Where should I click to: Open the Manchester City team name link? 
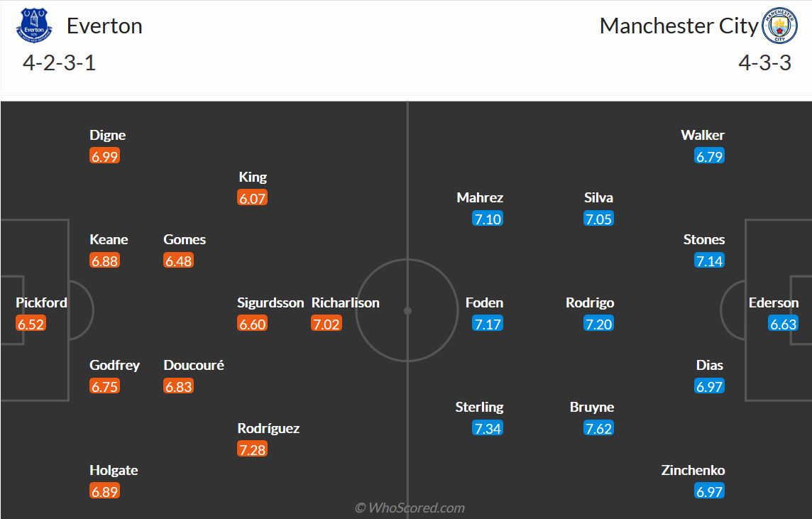point(679,26)
